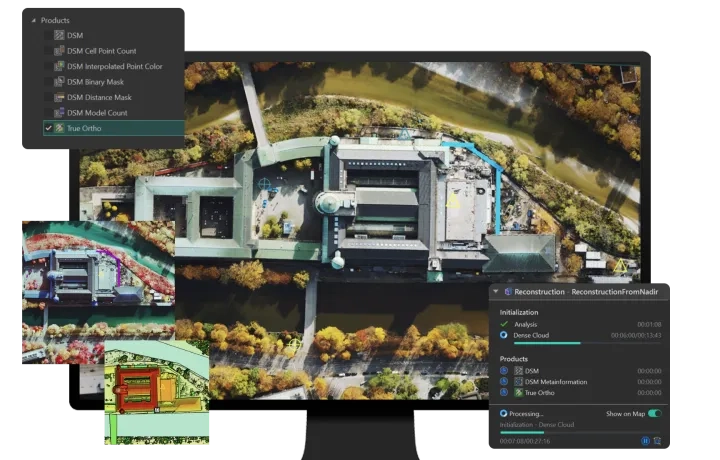Select the 'DSM Distance Mask' label
Viewport: 720px width, 460px height.
99,97
